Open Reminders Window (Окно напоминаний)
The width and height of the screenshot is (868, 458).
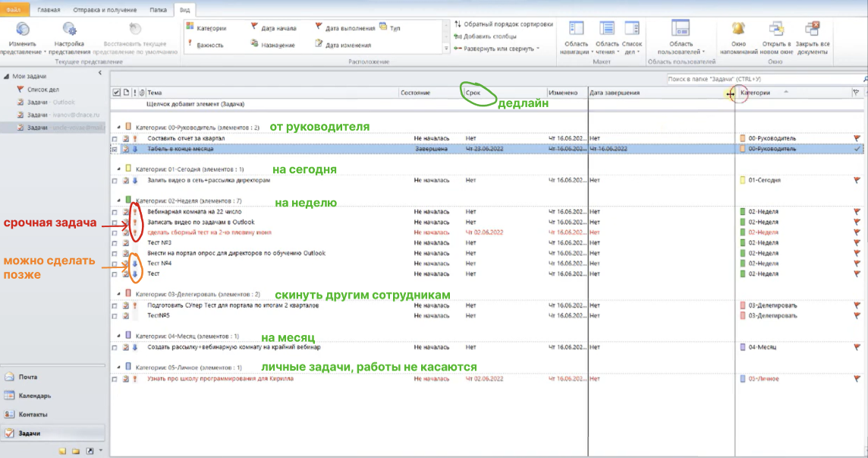pos(738,38)
